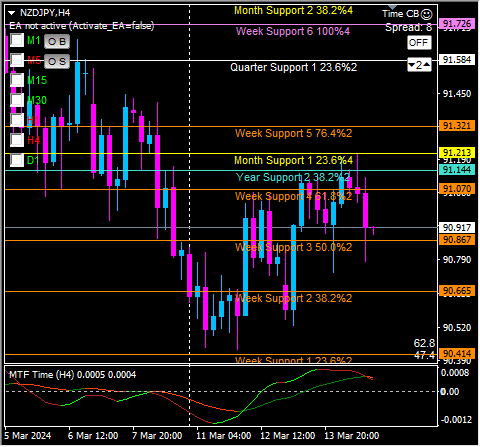The width and height of the screenshot is (480, 447).
Task: Click the 5 Mar 2024 date label
Action: [28, 436]
